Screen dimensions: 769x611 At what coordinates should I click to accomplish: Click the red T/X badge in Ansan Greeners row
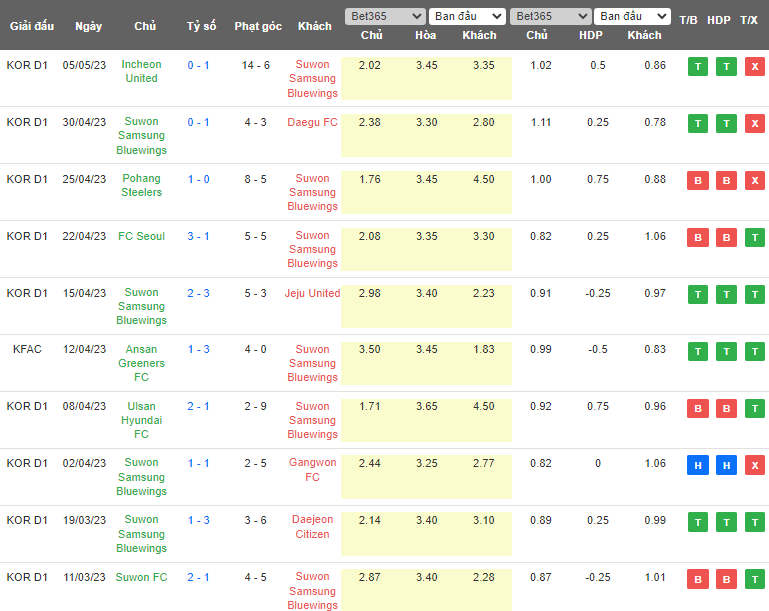coord(754,352)
